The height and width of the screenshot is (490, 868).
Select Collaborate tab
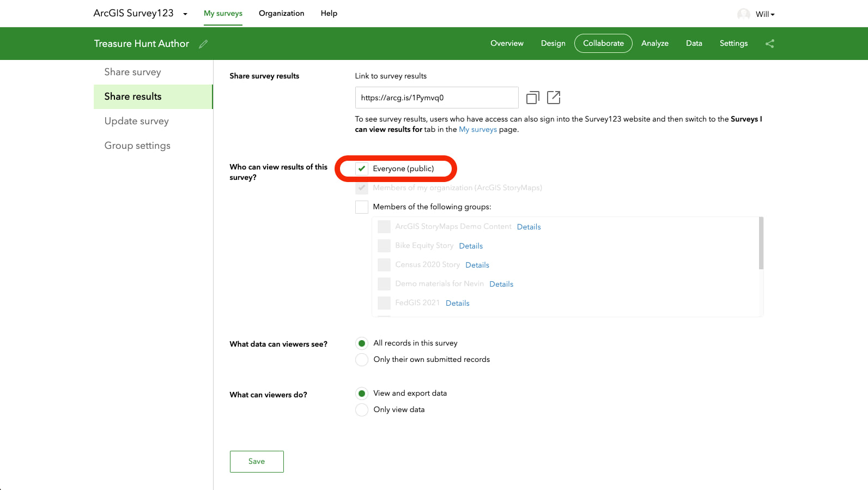pyautogui.click(x=603, y=43)
